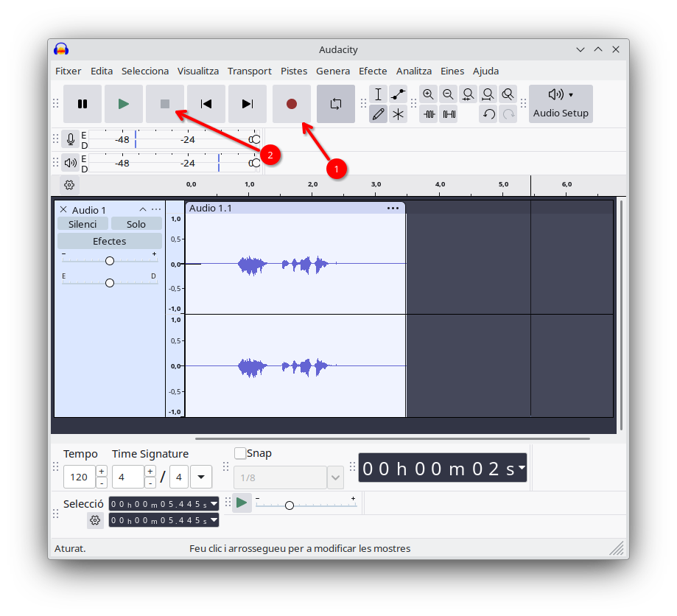The height and width of the screenshot is (616, 677).
Task: Skip to the end of the track
Action: tap(248, 104)
